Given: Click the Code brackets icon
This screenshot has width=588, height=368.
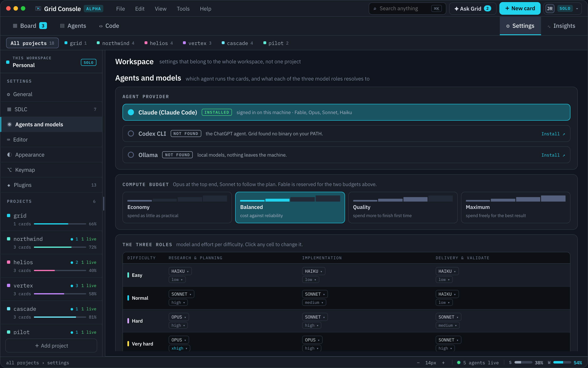Looking at the screenshot, I should [x=101, y=26].
